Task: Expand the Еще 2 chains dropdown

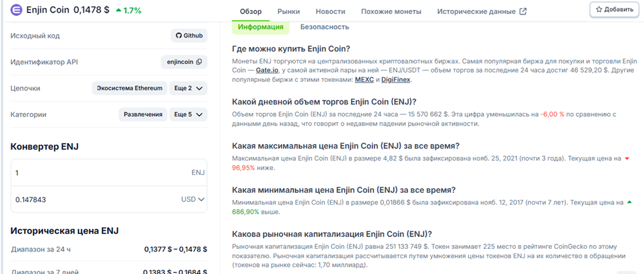Action: pos(188,88)
